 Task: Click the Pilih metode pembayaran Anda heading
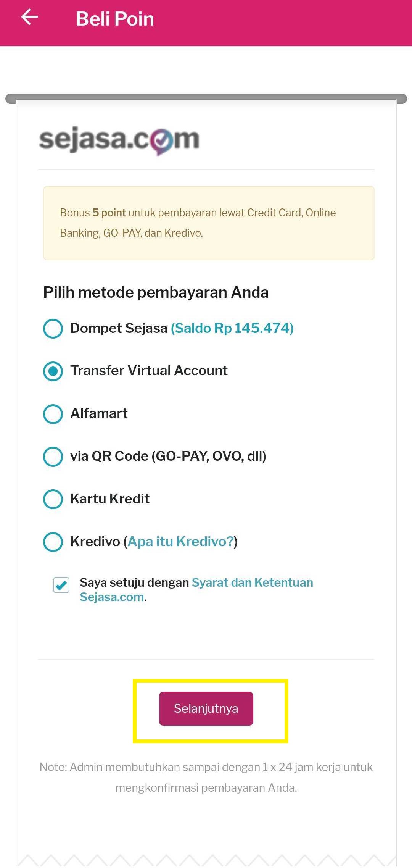(156, 292)
